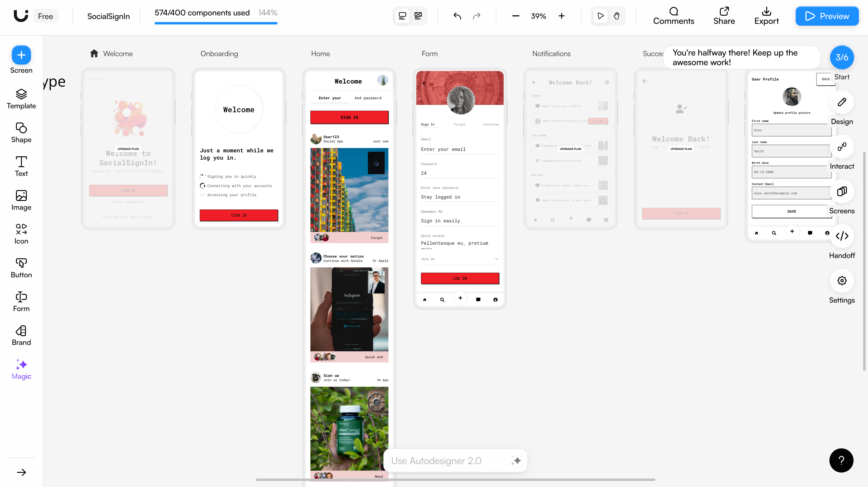The height and width of the screenshot is (487, 868).
Task: Switch to hand pan mode
Action: tap(616, 16)
